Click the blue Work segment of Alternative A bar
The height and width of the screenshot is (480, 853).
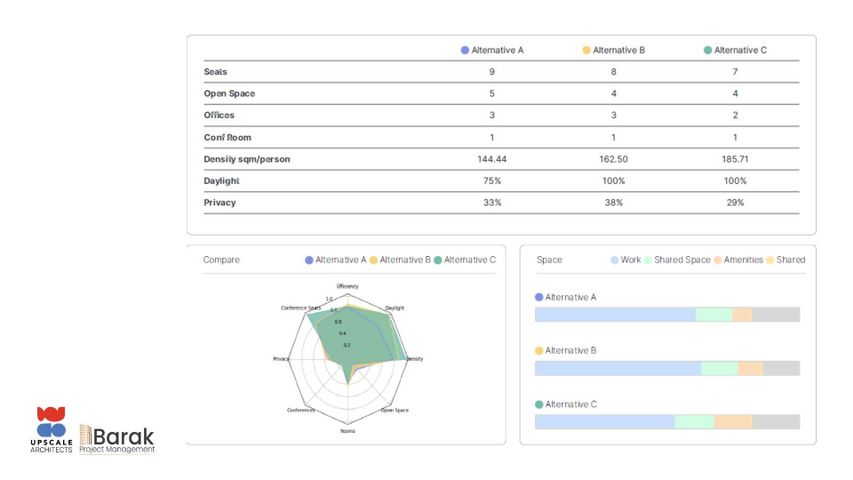point(615,315)
